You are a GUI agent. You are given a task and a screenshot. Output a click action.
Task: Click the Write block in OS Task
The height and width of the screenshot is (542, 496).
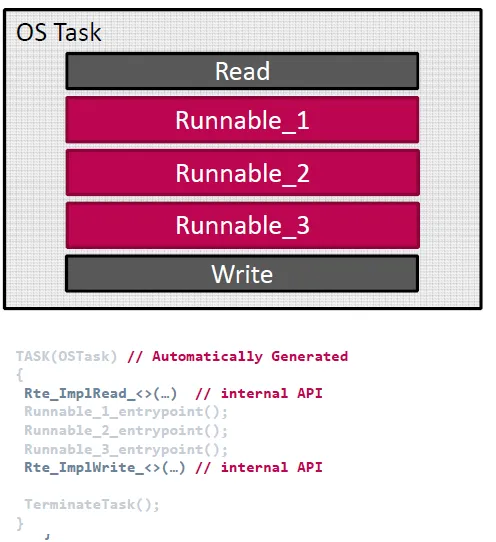click(x=242, y=274)
